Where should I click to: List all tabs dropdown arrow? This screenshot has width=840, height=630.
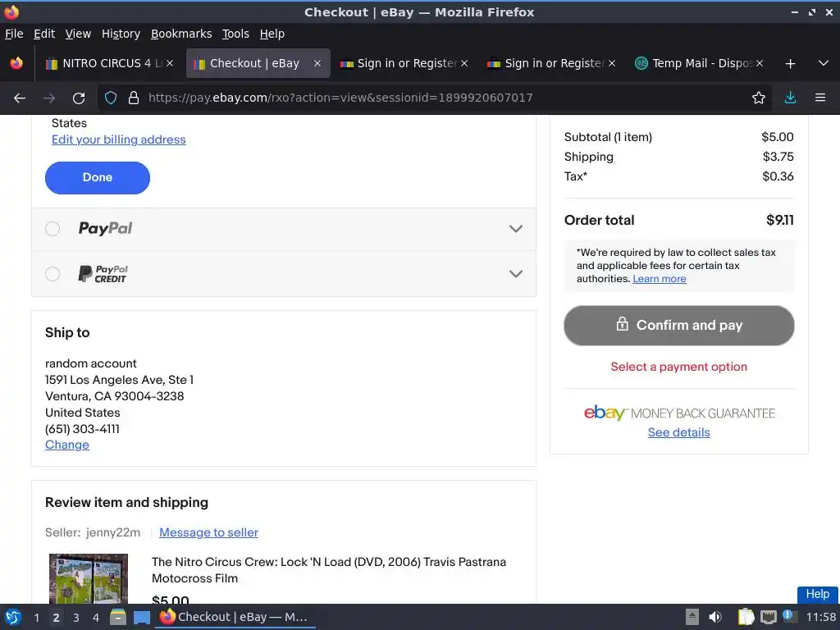coord(824,63)
